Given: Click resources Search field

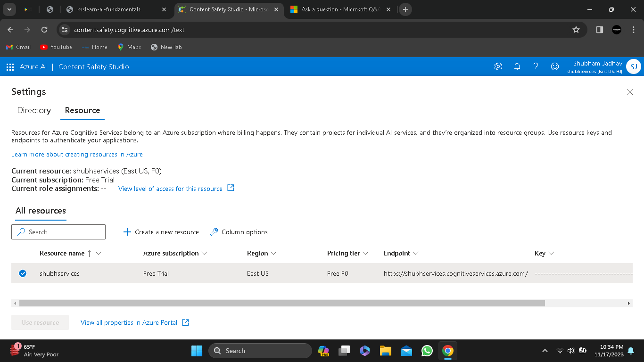Looking at the screenshot, I should 58,232.
